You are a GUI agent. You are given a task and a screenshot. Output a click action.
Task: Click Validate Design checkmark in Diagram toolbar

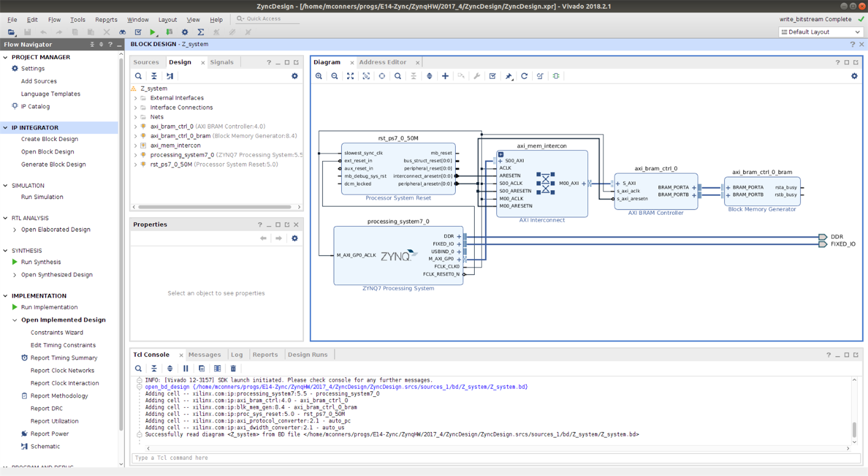[x=493, y=76]
